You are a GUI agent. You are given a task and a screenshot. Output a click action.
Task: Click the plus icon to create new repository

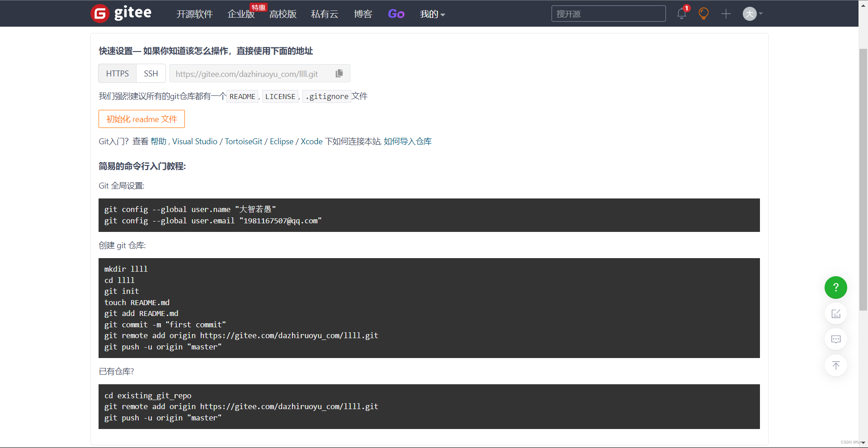click(725, 14)
